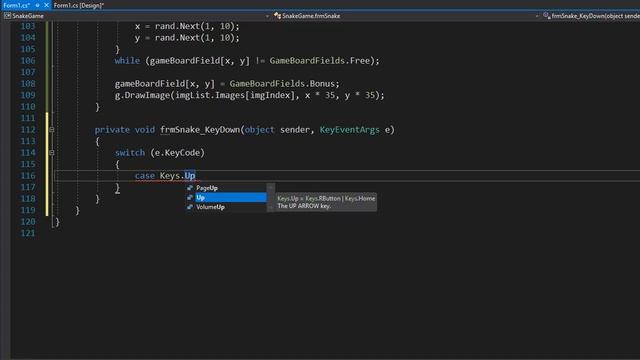Viewport: 640px width, 360px height.
Task: Click 'g.DrawImage' on line 109
Action: click(x=142, y=95)
